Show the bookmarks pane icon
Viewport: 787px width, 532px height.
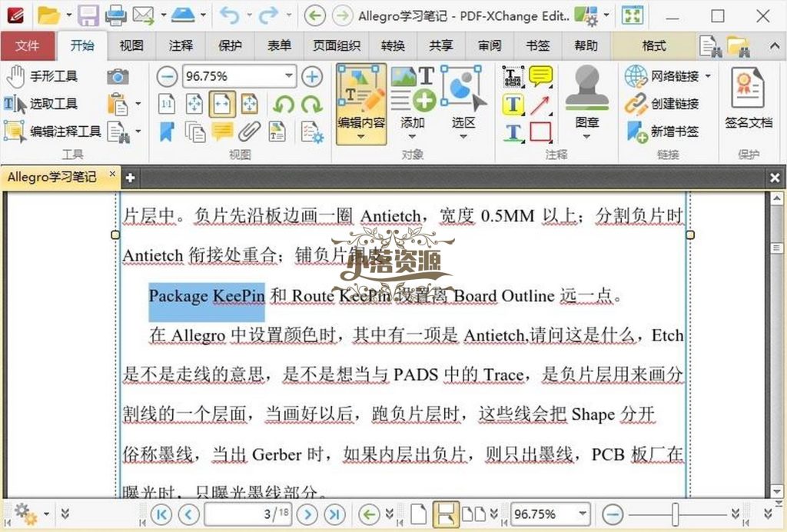[167, 131]
